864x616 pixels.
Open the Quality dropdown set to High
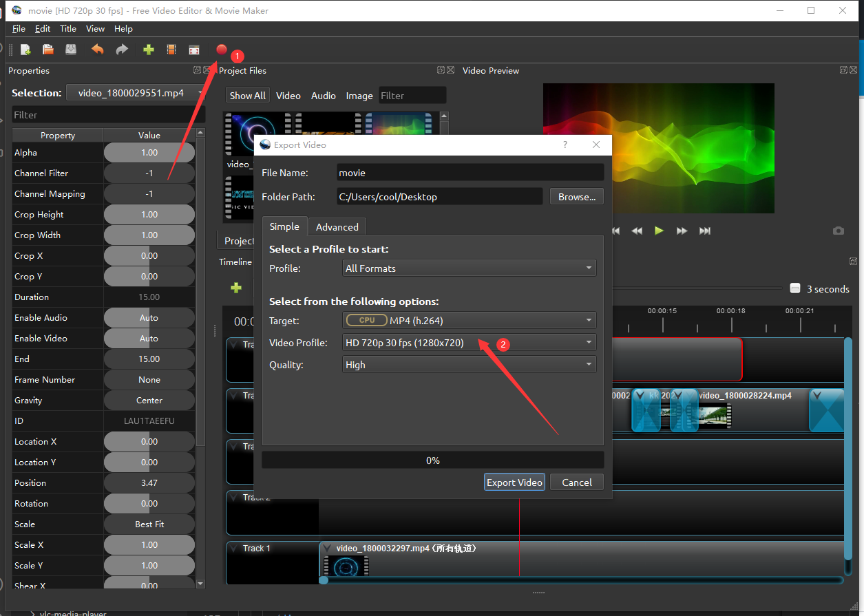tap(469, 365)
